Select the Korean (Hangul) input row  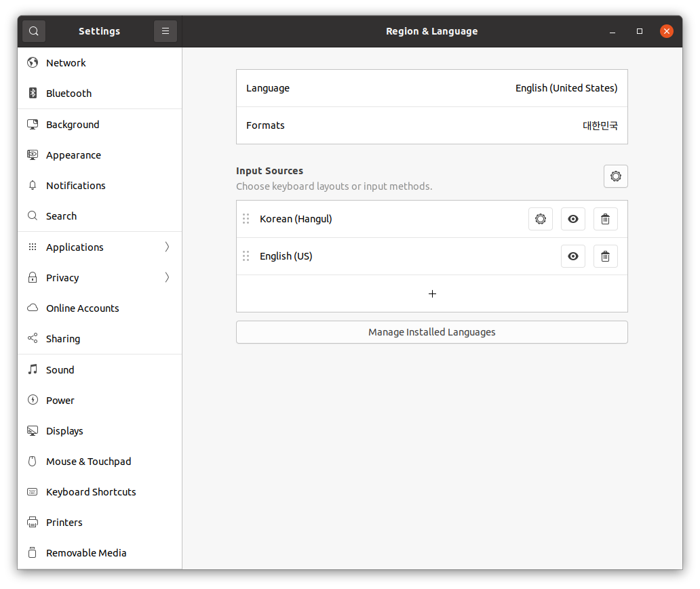(431, 219)
